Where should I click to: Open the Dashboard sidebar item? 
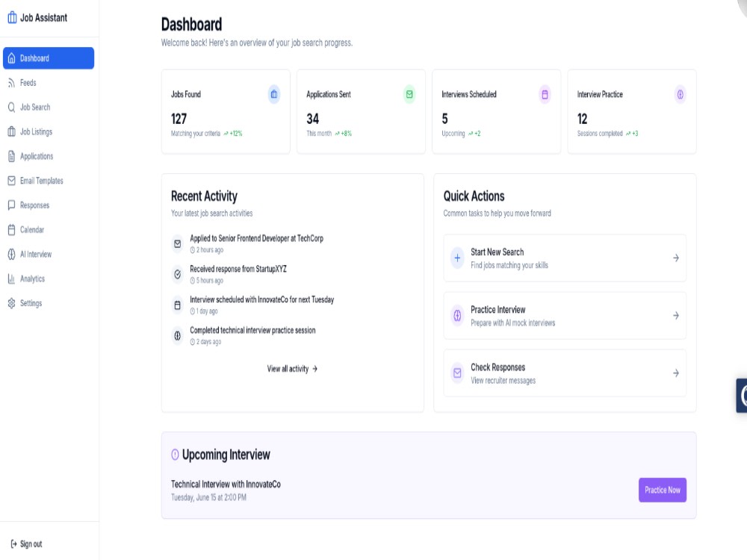point(49,58)
